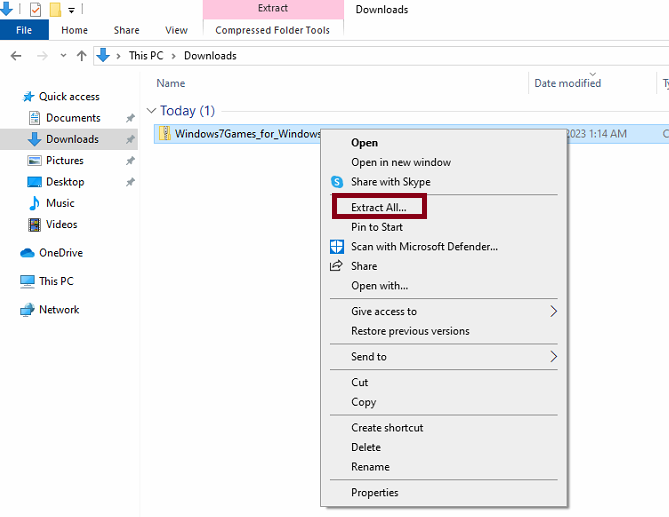Choose Open from the context menu
Screen dimensions: 669x517
tap(365, 143)
